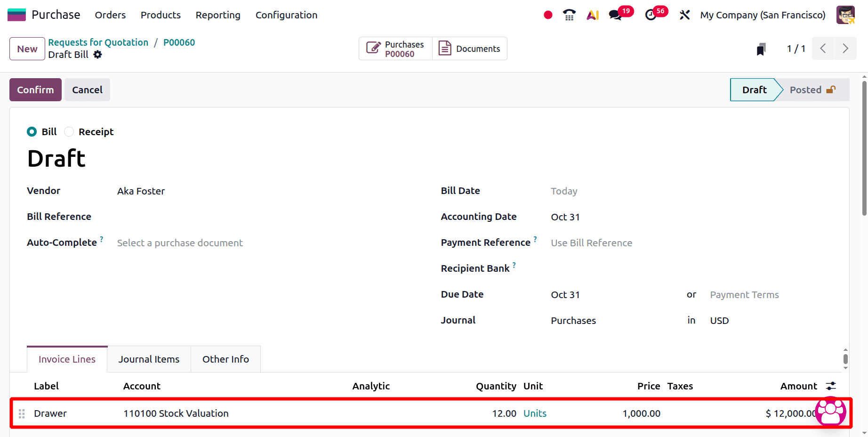Open the developer tools wrench icon
The width and height of the screenshot is (868, 437).
(x=684, y=15)
